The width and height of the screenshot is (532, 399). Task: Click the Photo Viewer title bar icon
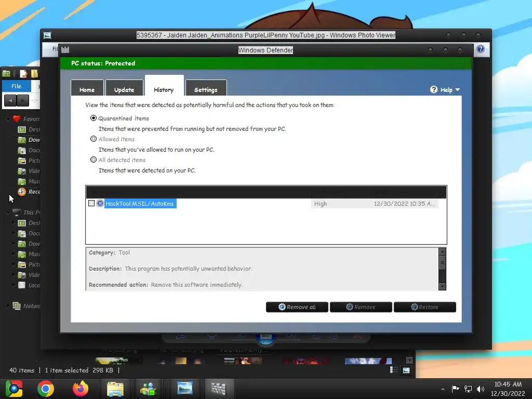coord(47,35)
